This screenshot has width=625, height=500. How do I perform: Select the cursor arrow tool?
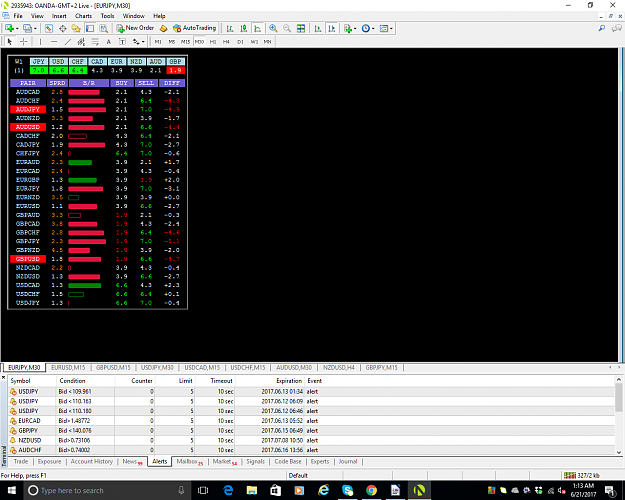coord(10,41)
